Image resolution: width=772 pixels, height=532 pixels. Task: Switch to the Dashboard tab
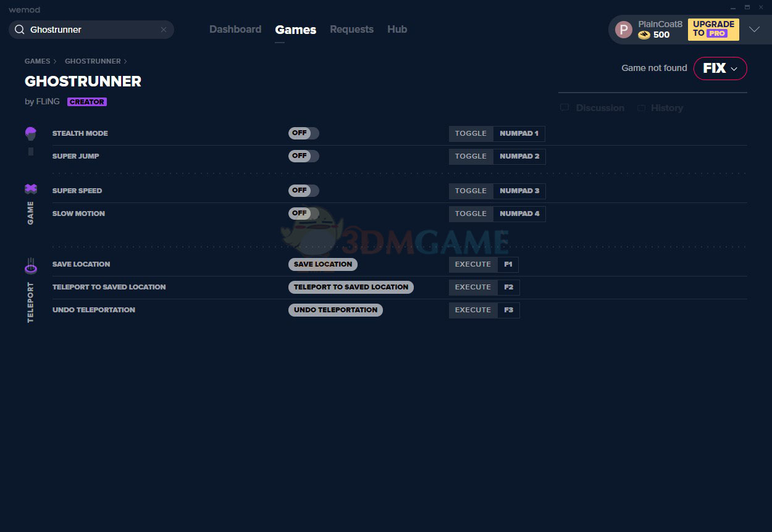pyautogui.click(x=235, y=30)
